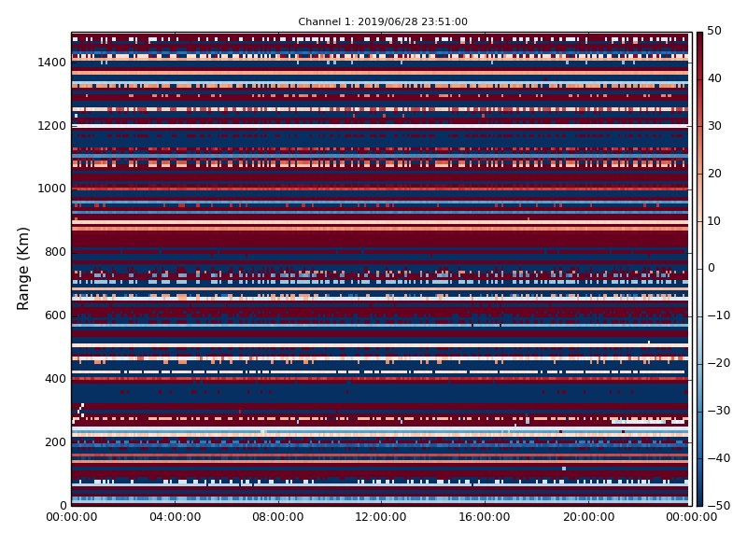Click the 1200 range tick label
The width and height of the screenshot is (747, 560).
pos(51,126)
